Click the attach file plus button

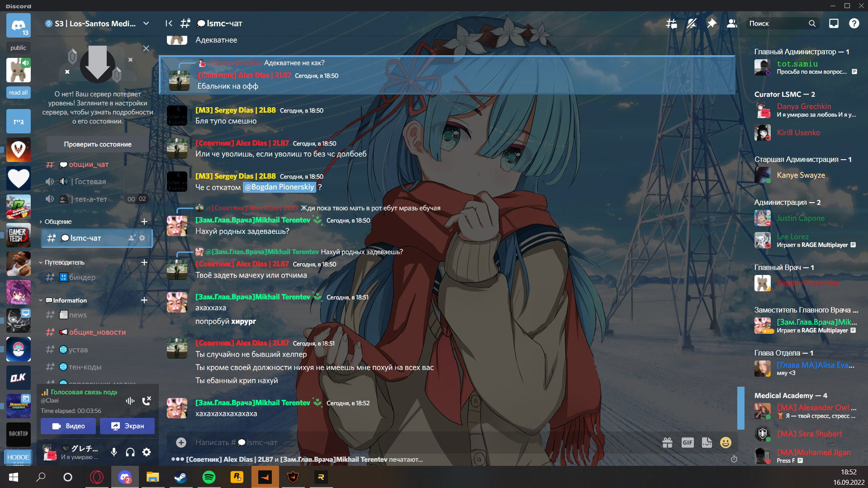(181, 442)
